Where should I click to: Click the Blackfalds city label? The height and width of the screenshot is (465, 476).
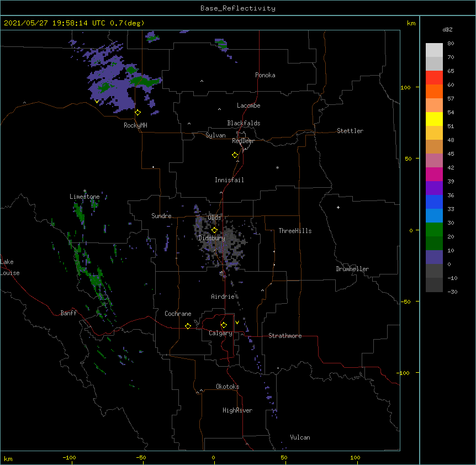(x=244, y=123)
